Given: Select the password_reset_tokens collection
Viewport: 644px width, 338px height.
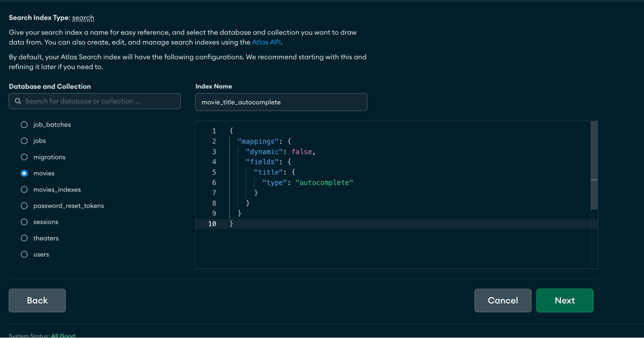Looking at the screenshot, I should pyautogui.click(x=24, y=206).
